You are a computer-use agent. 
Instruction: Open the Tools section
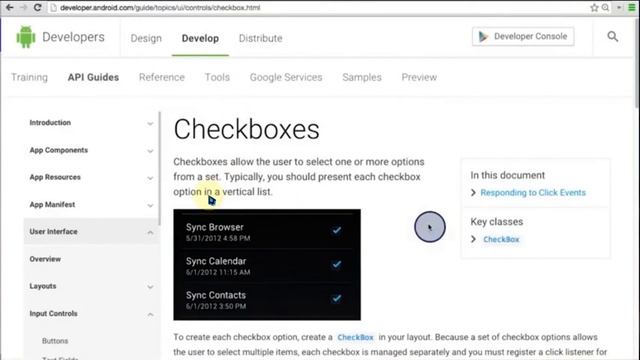pos(217,77)
